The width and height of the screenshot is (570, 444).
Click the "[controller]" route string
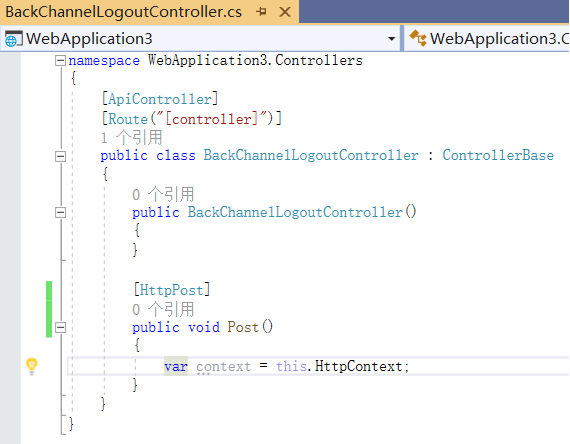click(x=212, y=119)
